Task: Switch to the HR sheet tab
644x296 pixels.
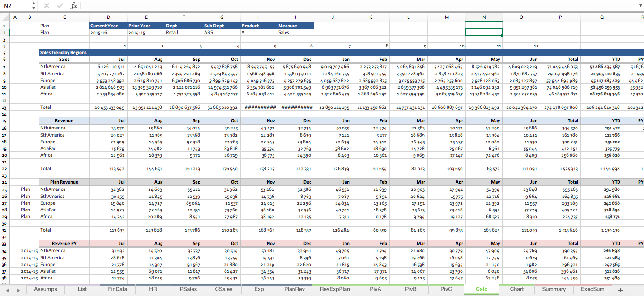Action: pyautogui.click(x=153, y=289)
